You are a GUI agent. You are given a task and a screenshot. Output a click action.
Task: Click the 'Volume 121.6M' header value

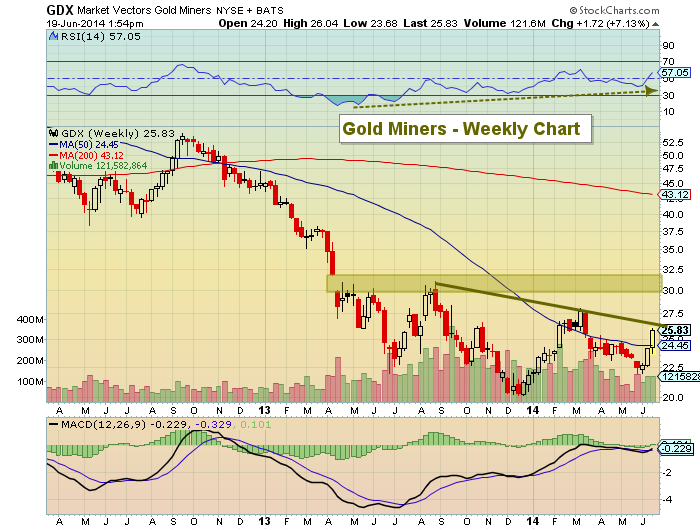pos(504,23)
